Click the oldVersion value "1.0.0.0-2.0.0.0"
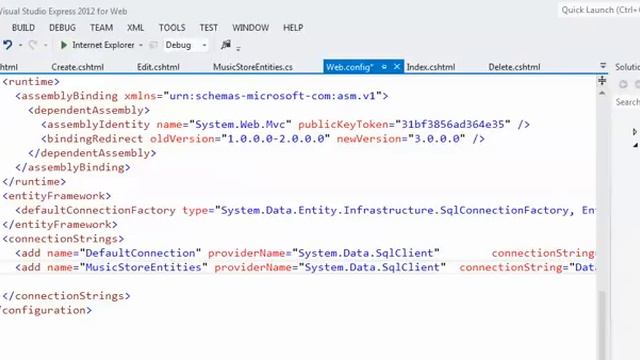This screenshot has height=360, width=640. (276, 139)
